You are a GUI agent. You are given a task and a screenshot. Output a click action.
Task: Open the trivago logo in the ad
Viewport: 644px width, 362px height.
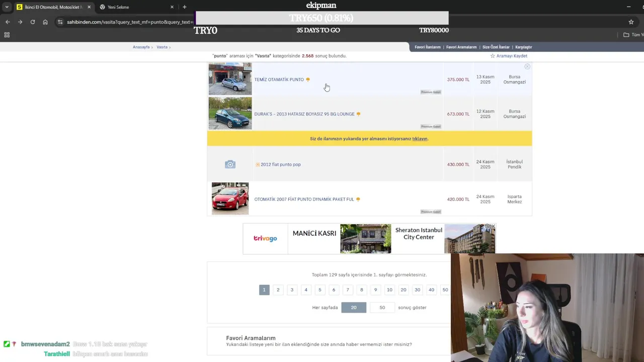[x=265, y=238]
